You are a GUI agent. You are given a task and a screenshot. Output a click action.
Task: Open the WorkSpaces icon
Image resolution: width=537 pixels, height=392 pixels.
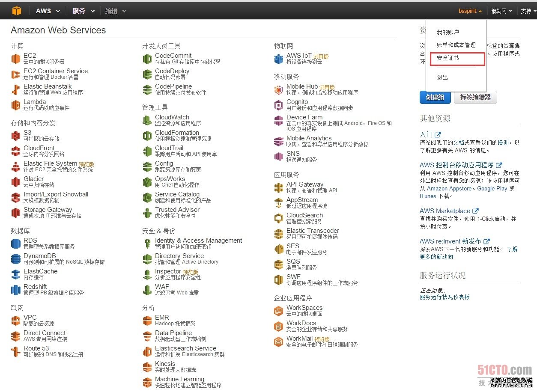[279, 311]
